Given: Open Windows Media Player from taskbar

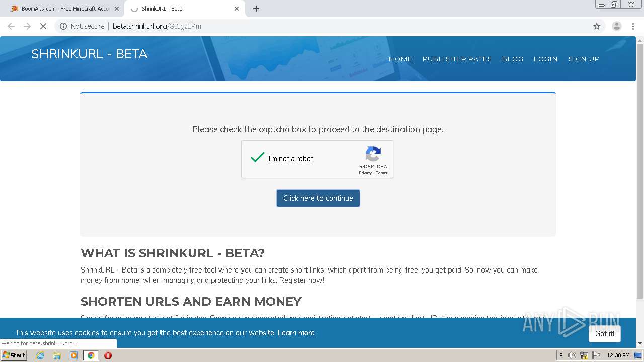Looking at the screenshot, I should pyautogui.click(x=74, y=355).
